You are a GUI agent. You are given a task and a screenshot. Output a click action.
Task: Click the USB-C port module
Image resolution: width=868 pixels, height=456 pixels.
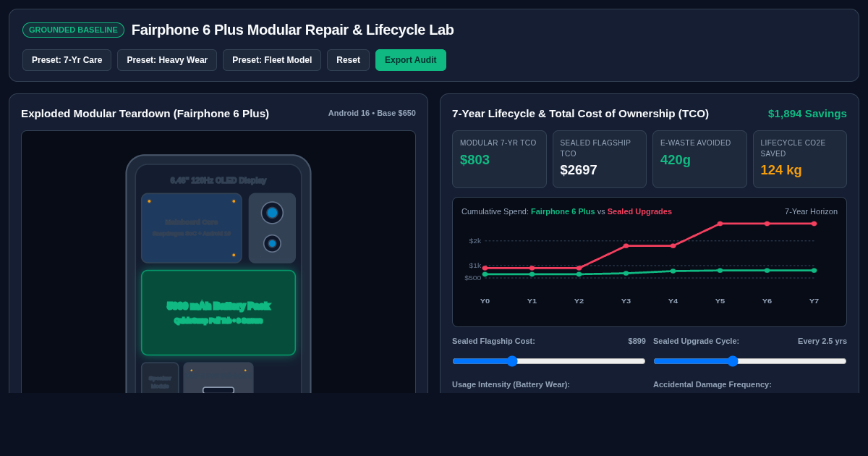click(x=218, y=378)
